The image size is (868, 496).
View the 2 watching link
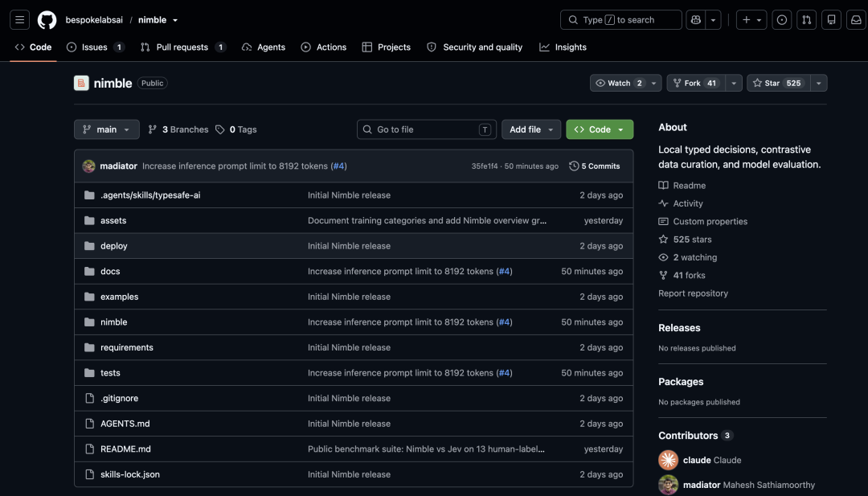[687, 257]
